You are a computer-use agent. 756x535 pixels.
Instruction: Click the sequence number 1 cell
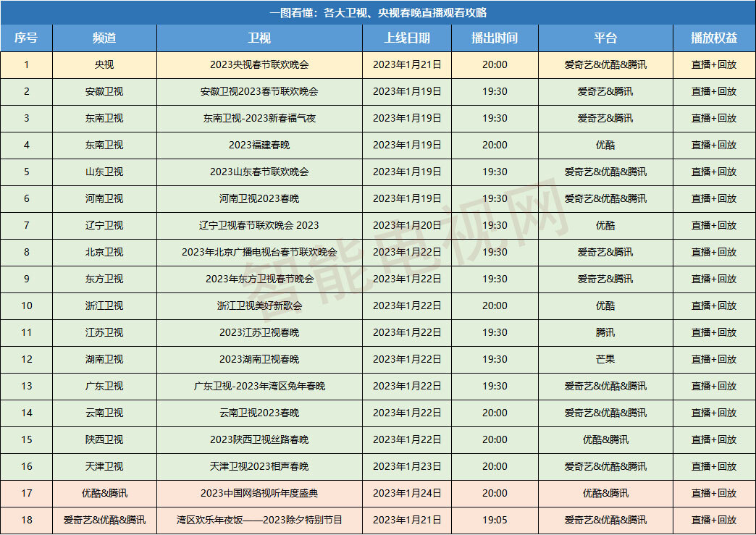click(x=27, y=64)
